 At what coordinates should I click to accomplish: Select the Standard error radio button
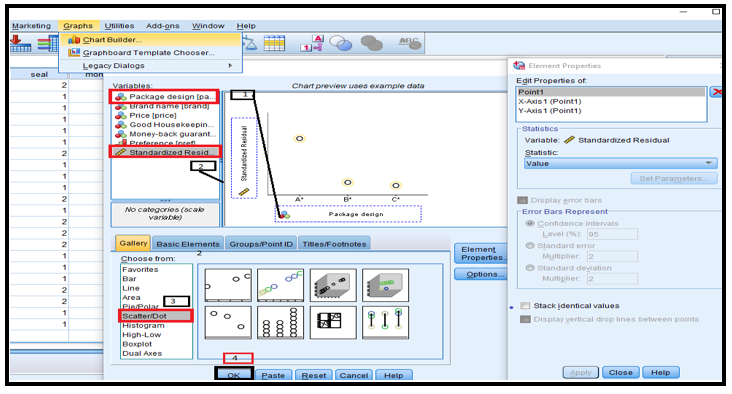530,246
